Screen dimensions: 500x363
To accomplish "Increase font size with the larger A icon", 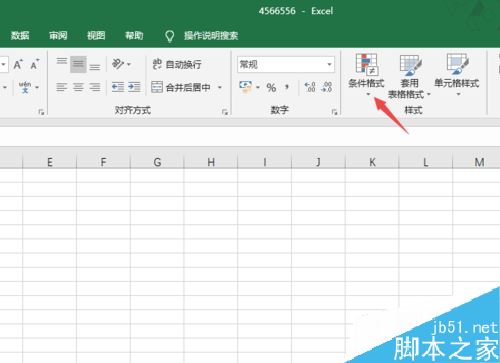I will [18, 64].
